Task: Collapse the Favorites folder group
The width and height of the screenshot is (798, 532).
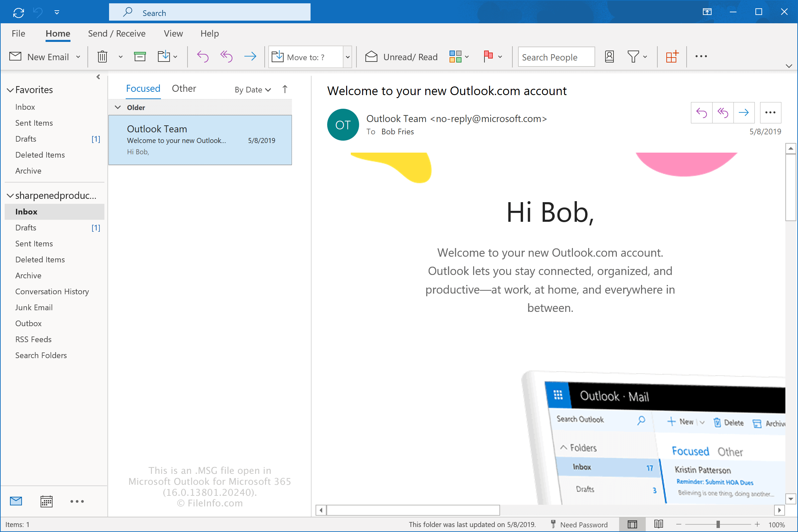Action: coord(10,90)
